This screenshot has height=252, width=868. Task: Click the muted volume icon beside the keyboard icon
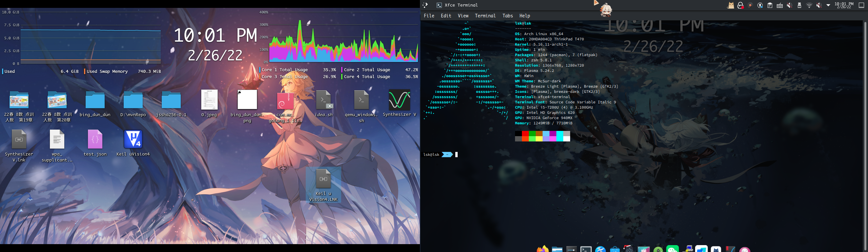[790, 5]
